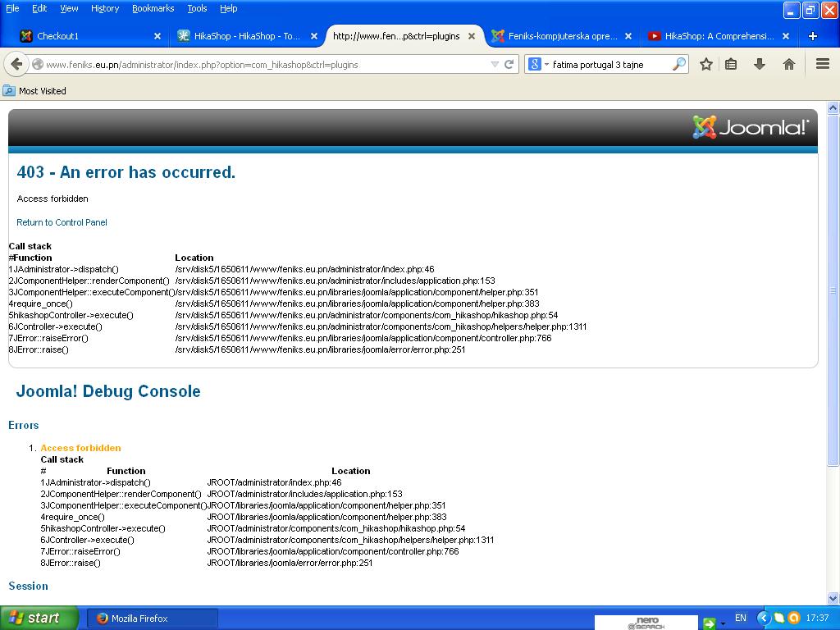Click the scrollbar up arrow
This screenshot has width=840, height=630.
click(833, 108)
